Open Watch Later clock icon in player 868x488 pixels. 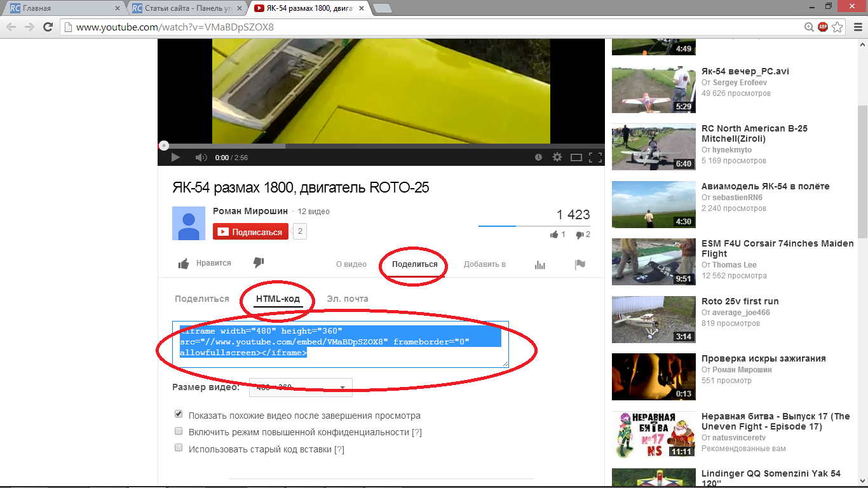point(539,158)
